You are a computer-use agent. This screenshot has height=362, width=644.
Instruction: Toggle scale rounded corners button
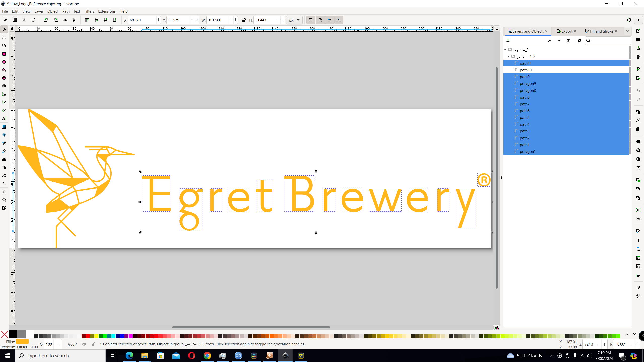(x=320, y=20)
